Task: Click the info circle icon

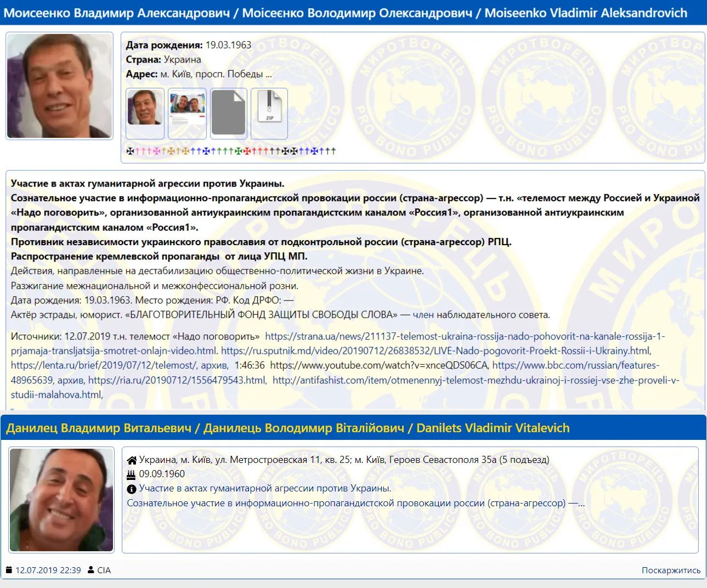Action: tap(132, 489)
